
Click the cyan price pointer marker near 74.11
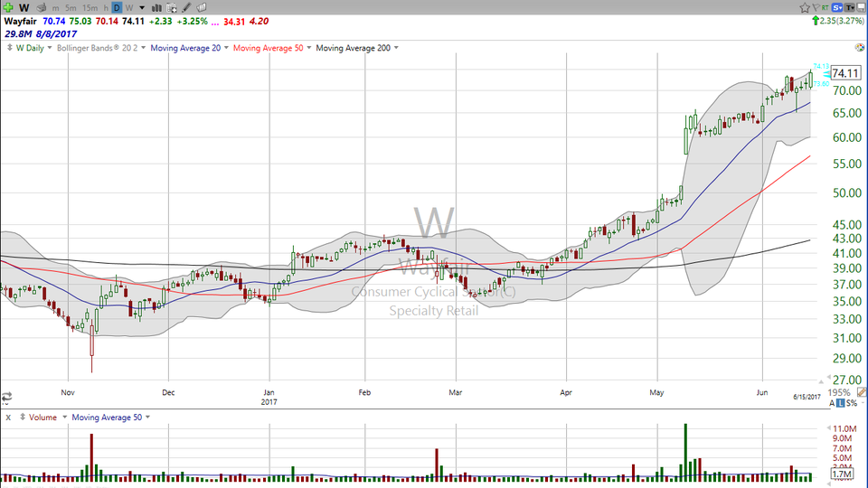click(826, 73)
